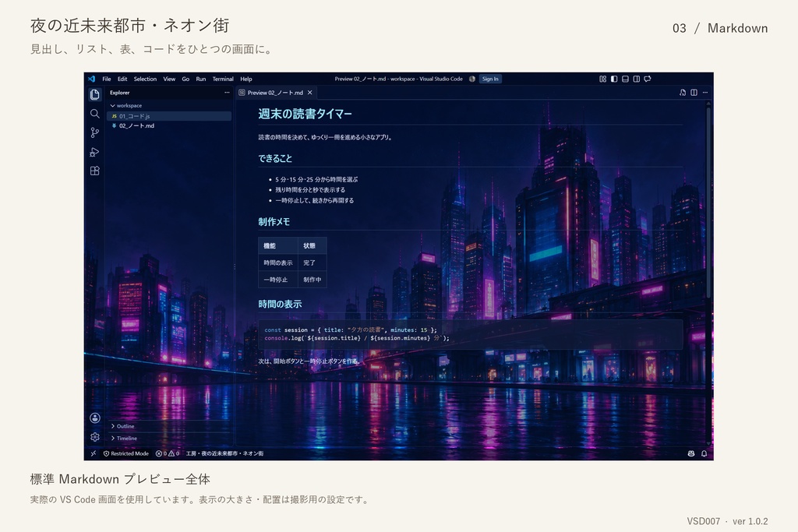
Task: Click list item 残り時間を分と秒で表示する
Action: [x=310, y=190]
